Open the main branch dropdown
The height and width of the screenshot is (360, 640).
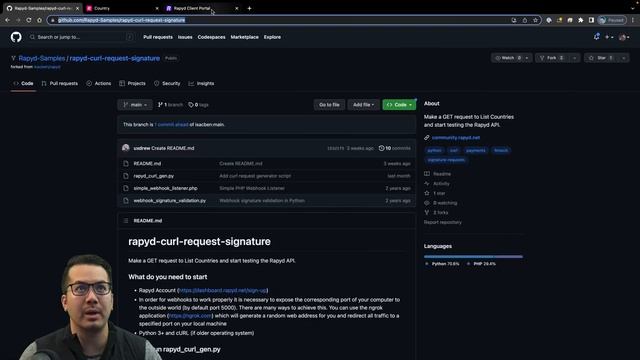click(x=135, y=105)
